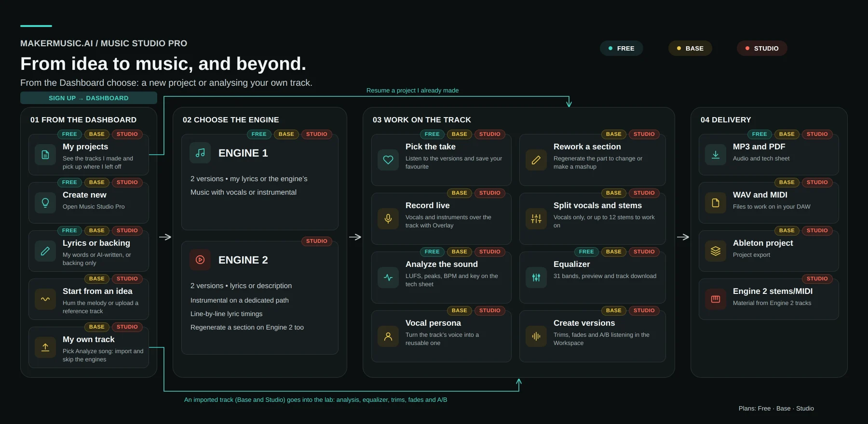The image size is (868, 424).
Task: Click the MP3 and PDF download icon
Action: coord(716,155)
